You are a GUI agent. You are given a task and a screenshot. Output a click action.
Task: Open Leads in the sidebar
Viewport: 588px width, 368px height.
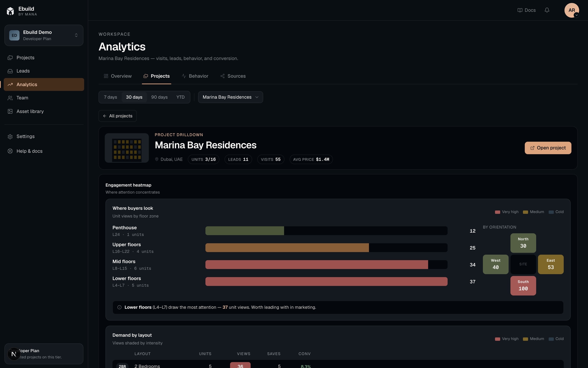pyautogui.click(x=44, y=71)
